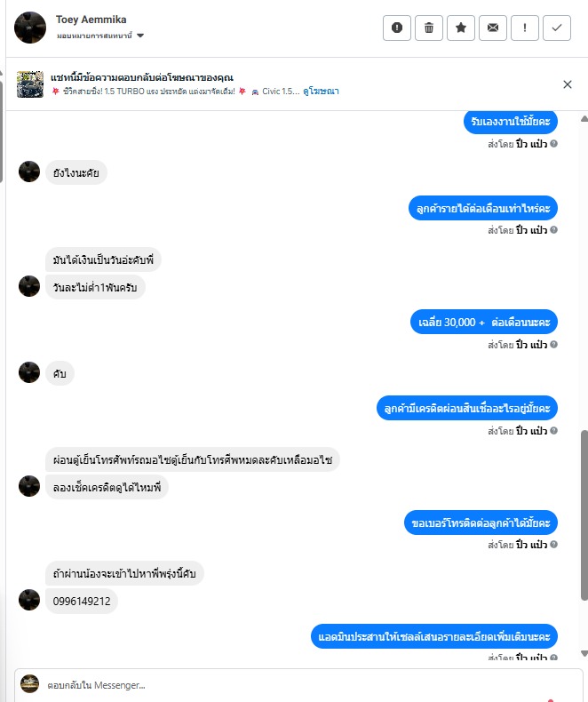588x702 pixels.
Task: Click the phone number message 0996149212
Action: coord(82,602)
